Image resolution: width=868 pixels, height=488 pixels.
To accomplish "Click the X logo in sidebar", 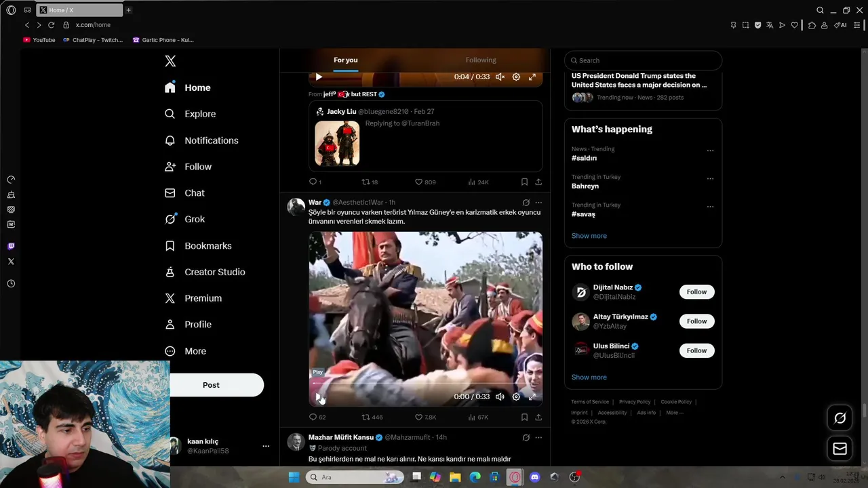I will [x=170, y=61].
